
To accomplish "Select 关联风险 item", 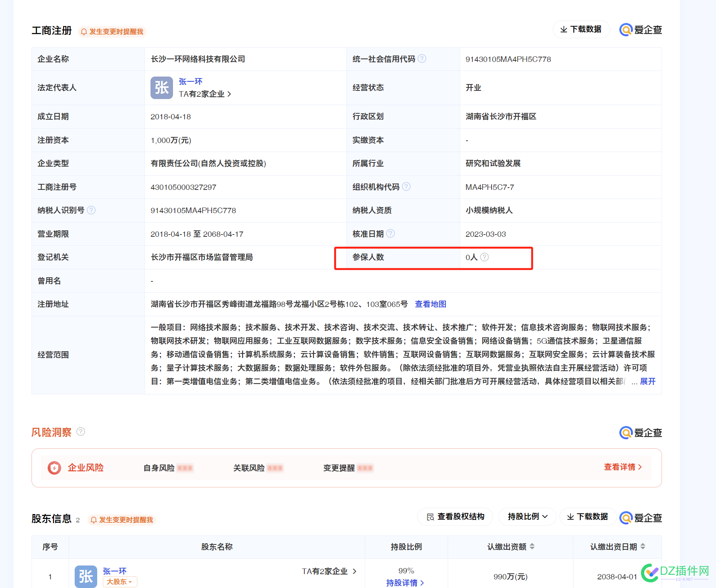I will click(258, 468).
